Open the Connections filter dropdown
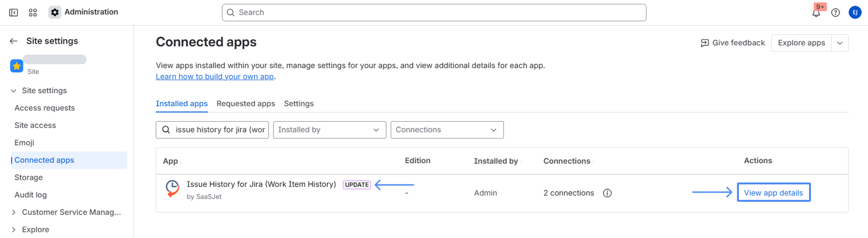Screen dimensions: 868x238 447,130
